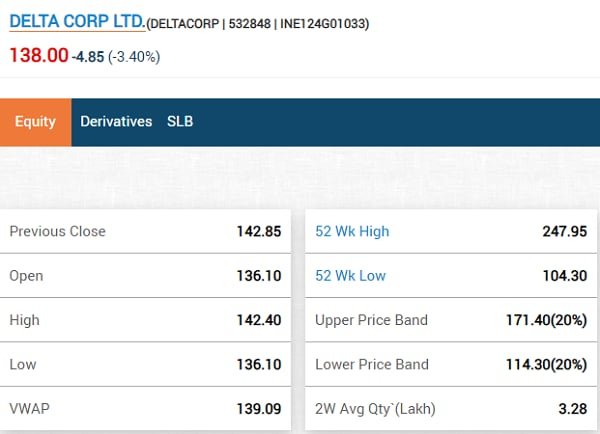Open the Equity tab
This screenshot has height=434, width=600.
click(x=35, y=122)
